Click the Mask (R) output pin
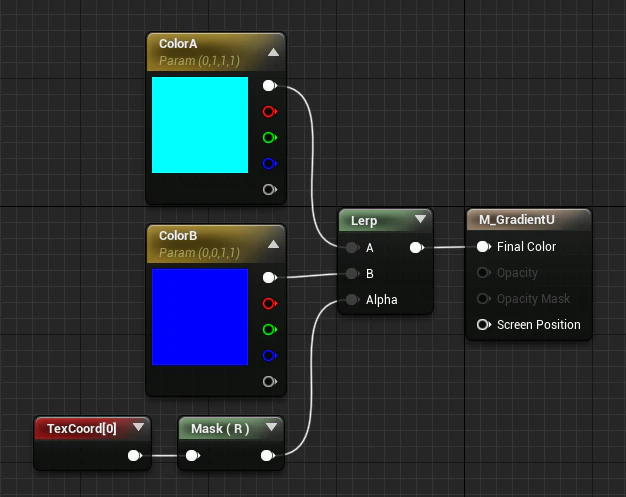The height and width of the screenshot is (497, 626). click(268, 455)
